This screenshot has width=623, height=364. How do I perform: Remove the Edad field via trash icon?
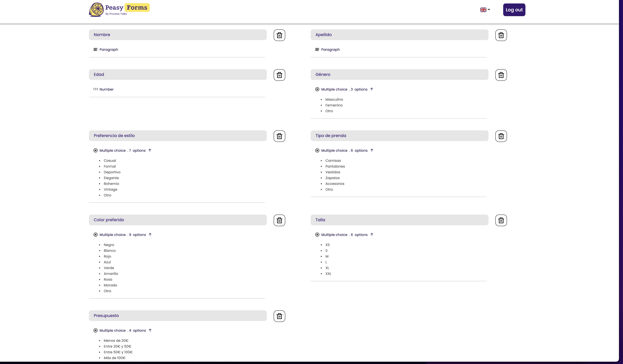[x=279, y=75]
